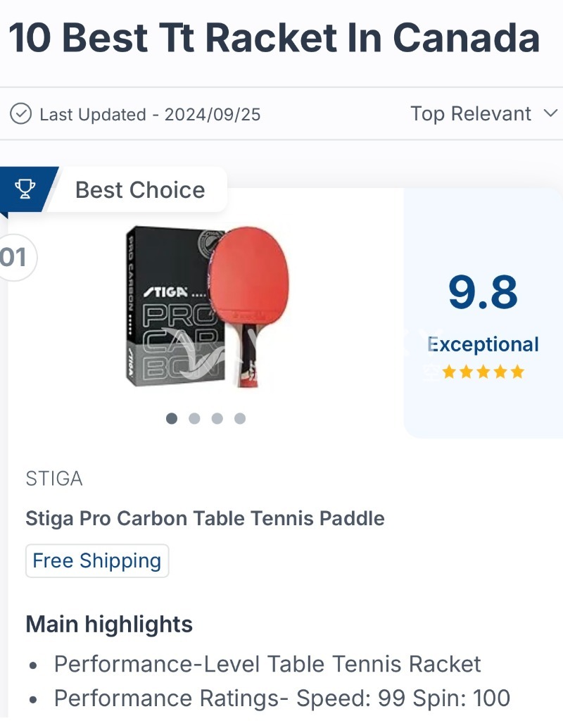Jump to the fourth carousel image dot
Image resolution: width=563 pixels, height=728 pixels.
(x=240, y=418)
